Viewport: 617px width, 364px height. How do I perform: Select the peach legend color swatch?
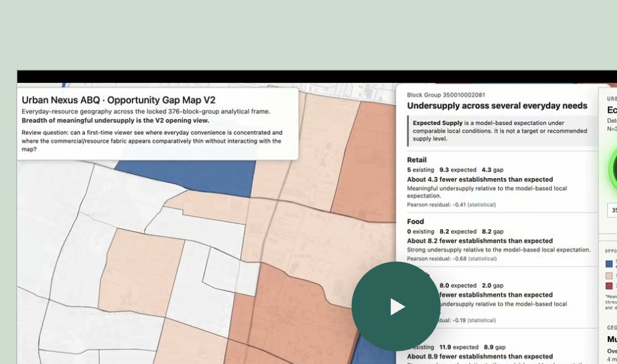point(609,276)
